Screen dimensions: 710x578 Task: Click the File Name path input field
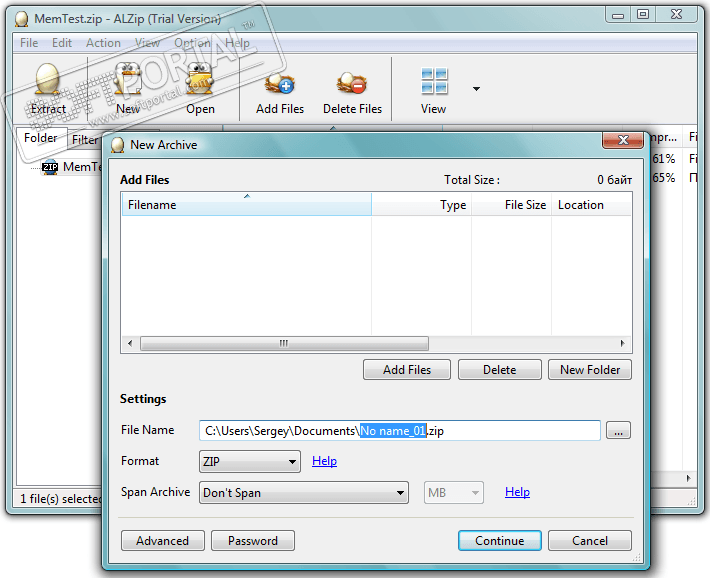coord(400,430)
